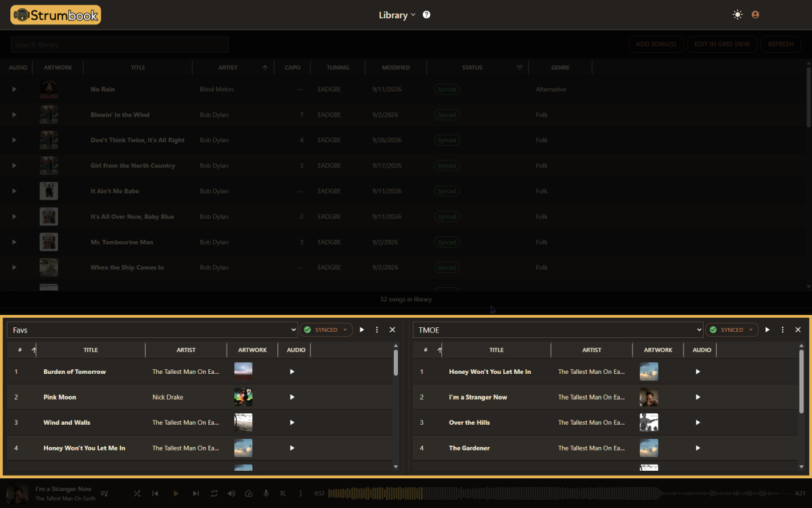Click the Strumbook logo
812x508 pixels.
pos(55,14)
